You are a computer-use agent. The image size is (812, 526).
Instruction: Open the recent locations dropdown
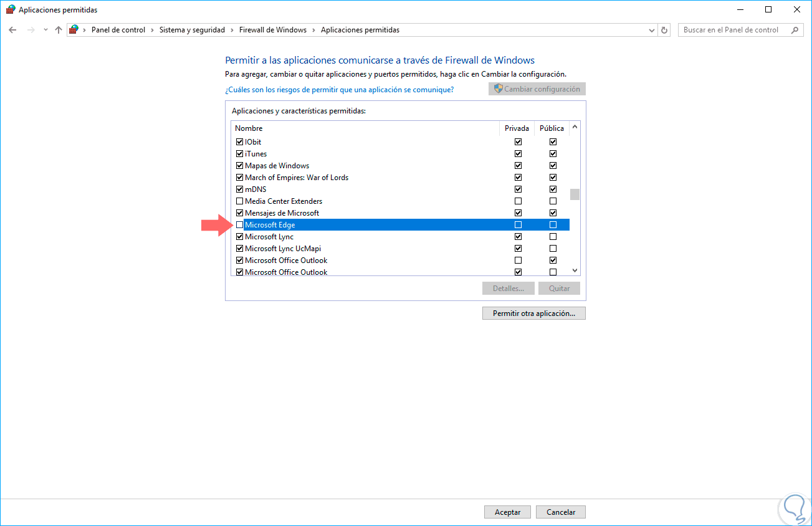(x=45, y=30)
